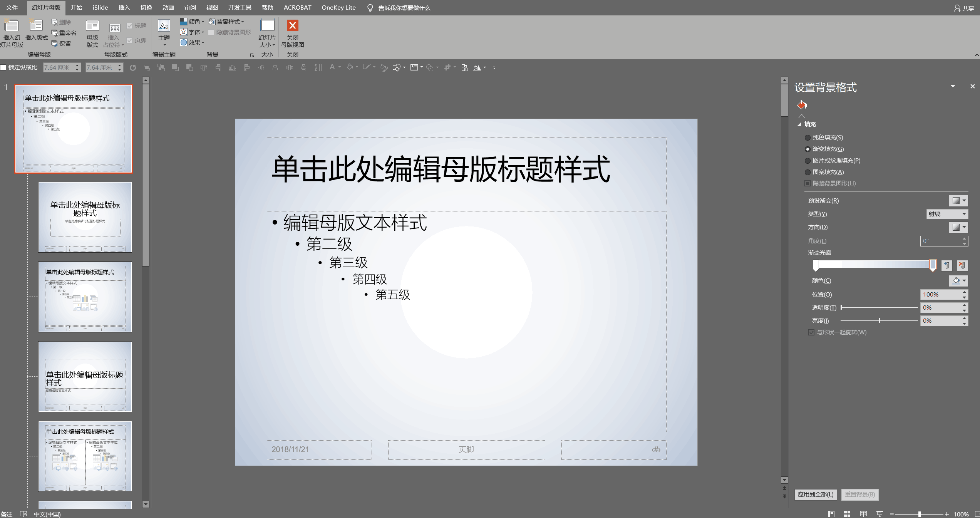Image resolution: width=980 pixels, height=518 pixels.
Task: Select the 渐变填充 radio button
Action: pos(807,149)
